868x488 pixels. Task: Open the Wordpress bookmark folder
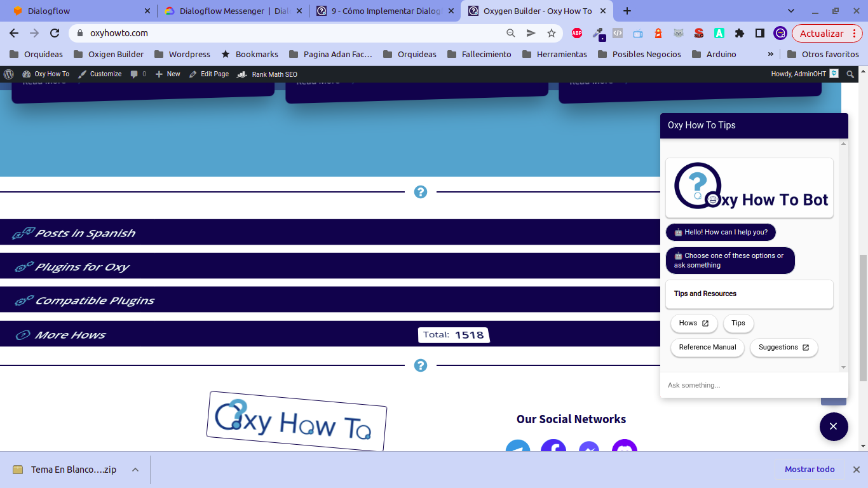point(182,54)
